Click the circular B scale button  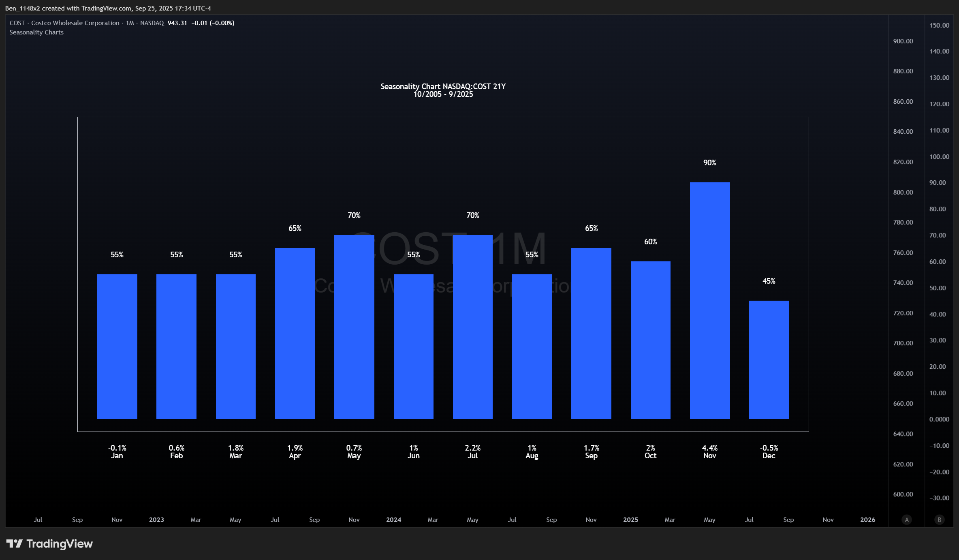click(939, 519)
